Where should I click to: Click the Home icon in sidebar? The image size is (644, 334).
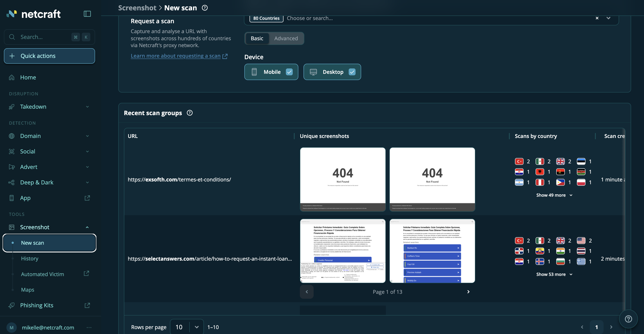pos(12,77)
